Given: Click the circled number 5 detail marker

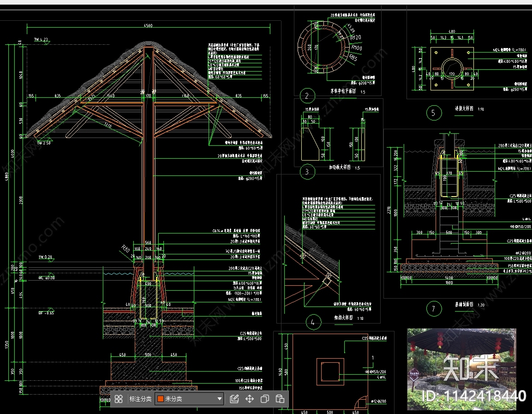Looking at the screenshot, I should point(433,113).
